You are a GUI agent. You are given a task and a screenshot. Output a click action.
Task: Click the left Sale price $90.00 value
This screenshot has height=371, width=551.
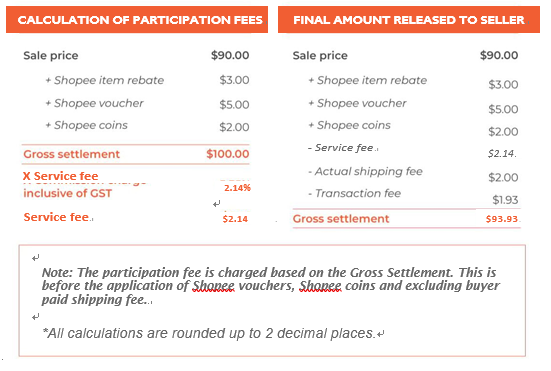coord(230,55)
